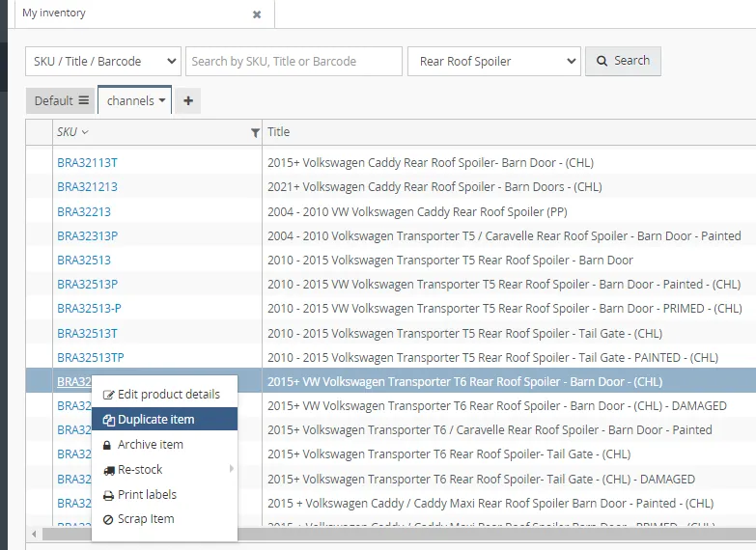756x550 pixels.
Task: Open SKU link BRA32113T
Action: click(x=87, y=163)
